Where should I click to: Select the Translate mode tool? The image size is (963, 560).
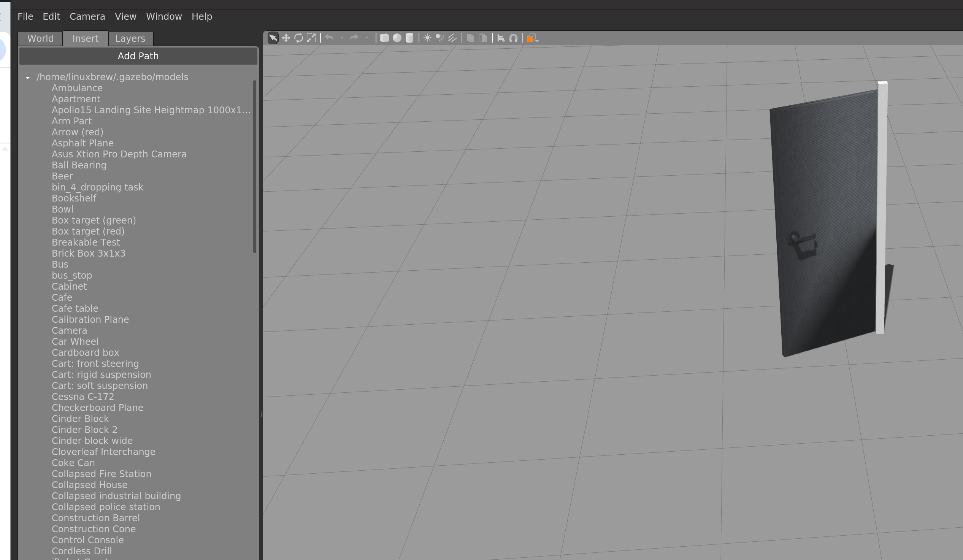click(286, 38)
